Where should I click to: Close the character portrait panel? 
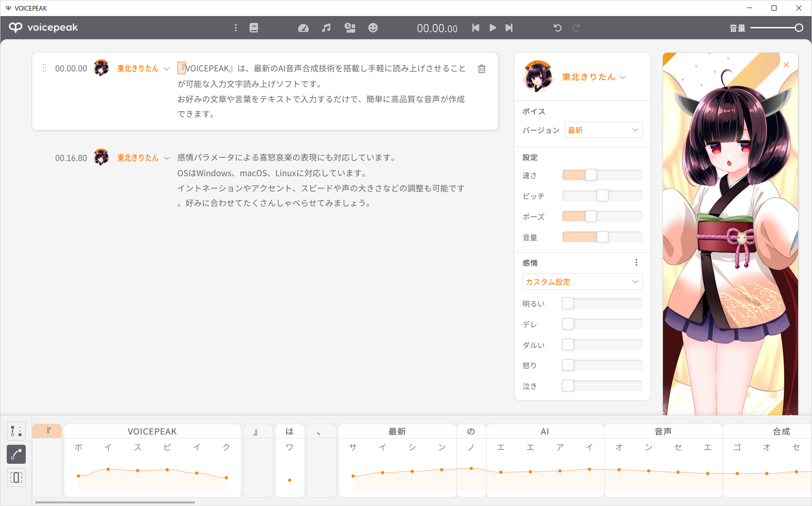pos(786,65)
